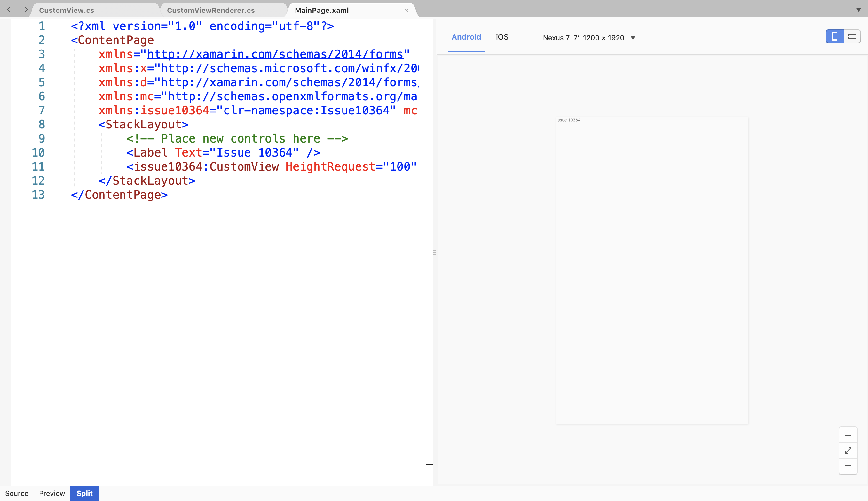Navigate forward using the right arrow
This screenshot has height=501, width=868.
(x=26, y=9)
